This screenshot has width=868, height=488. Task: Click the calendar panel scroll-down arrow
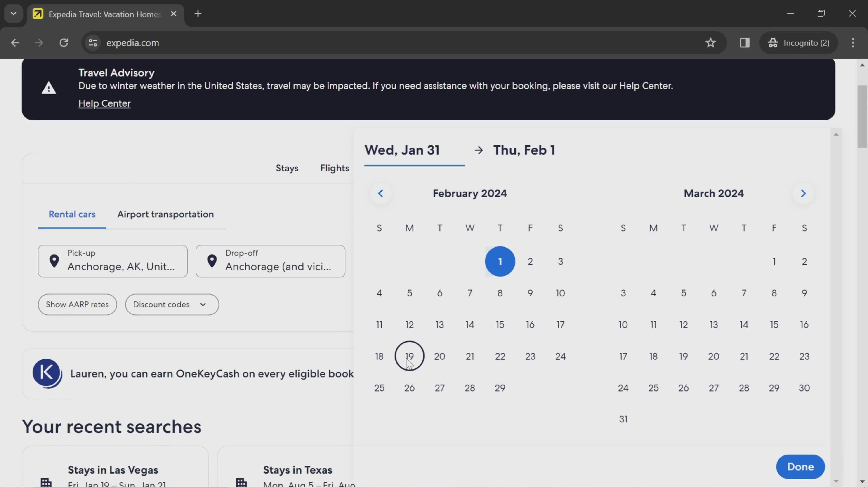click(x=836, y=481)
